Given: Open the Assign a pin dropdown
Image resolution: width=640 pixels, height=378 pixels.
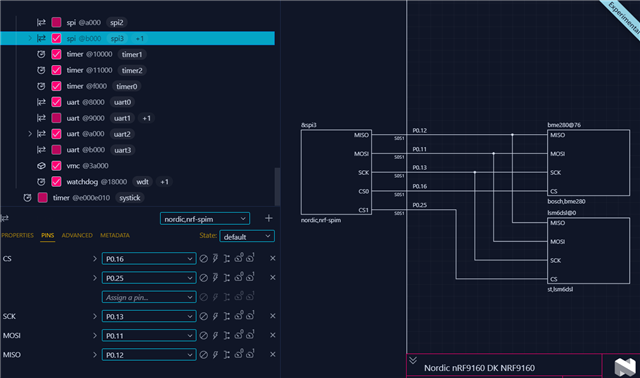Looking at the screenshot, I should 149,297.
